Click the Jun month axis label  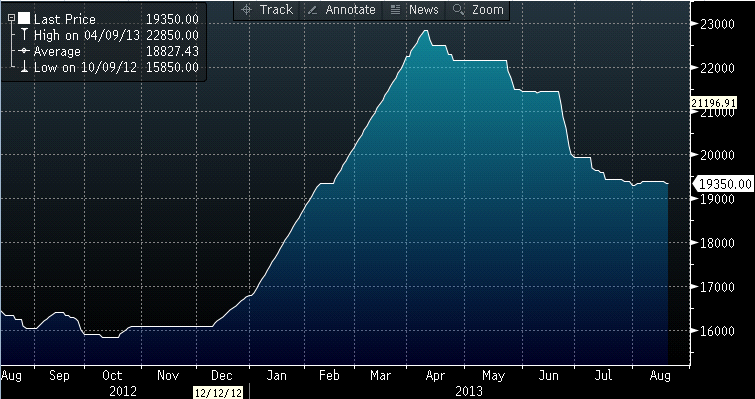548,375
